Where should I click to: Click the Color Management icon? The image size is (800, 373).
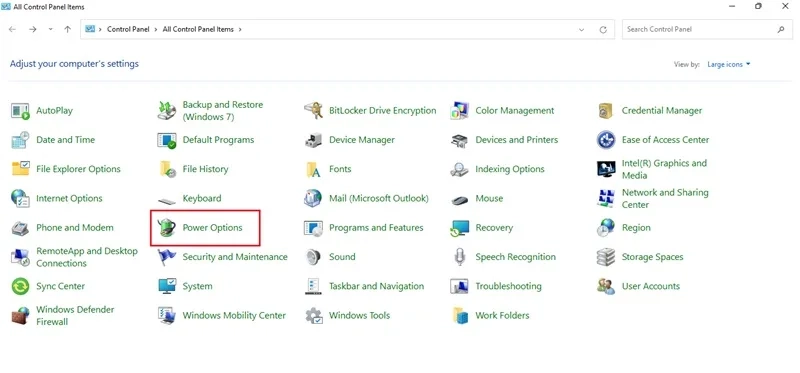(459, 111)
